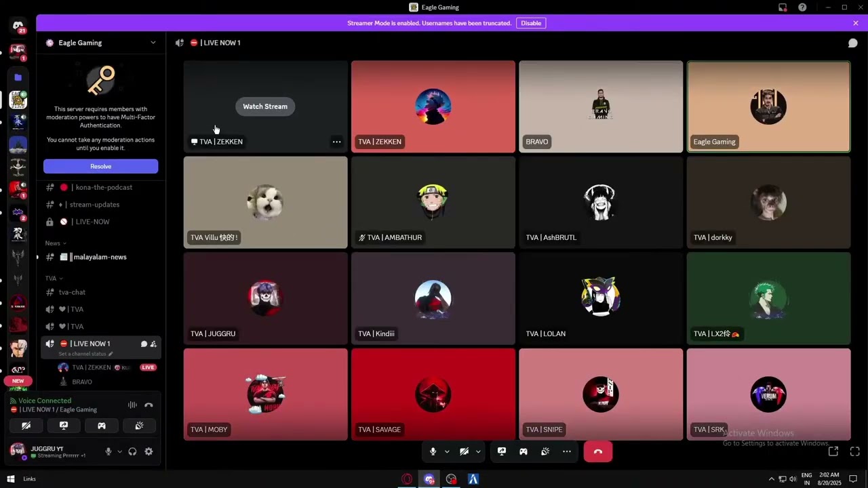Open the malayalam-news channel
The image size is (868, 488).
(x=101, y=257)
